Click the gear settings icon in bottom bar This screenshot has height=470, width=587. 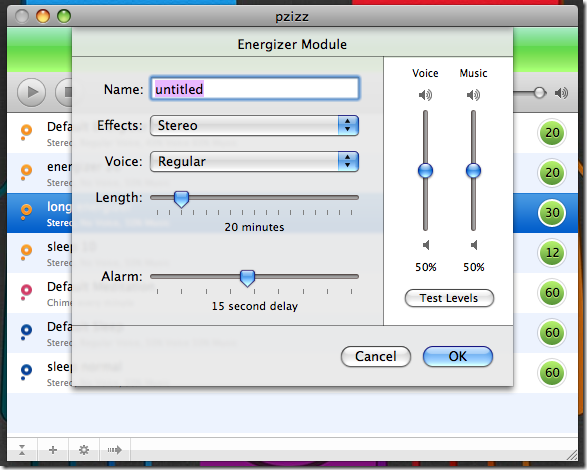click(x=84, y=450)
